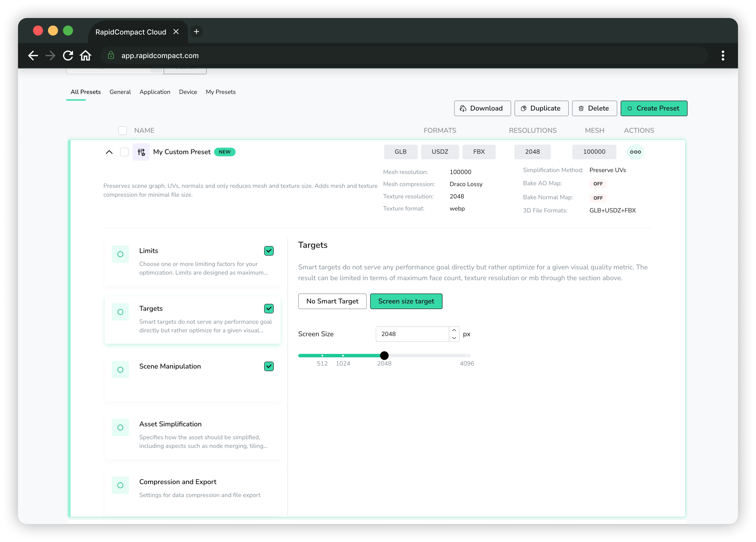This screenshot has height=542, width=756.
Task: Select No Smart Target option
Action: point(332,301)
